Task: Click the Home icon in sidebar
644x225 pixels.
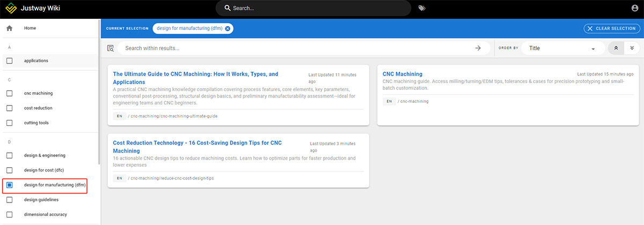Action: 9,28
